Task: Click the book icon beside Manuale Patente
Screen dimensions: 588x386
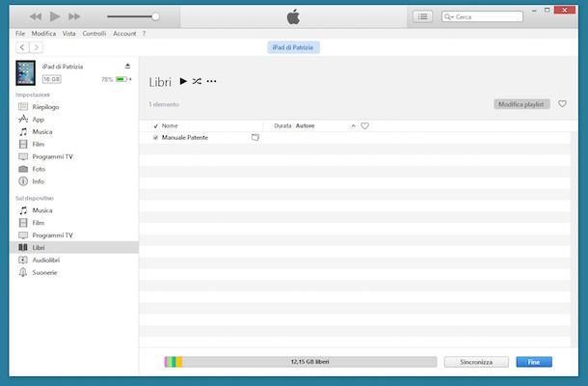Action: [x=255, y=137]
